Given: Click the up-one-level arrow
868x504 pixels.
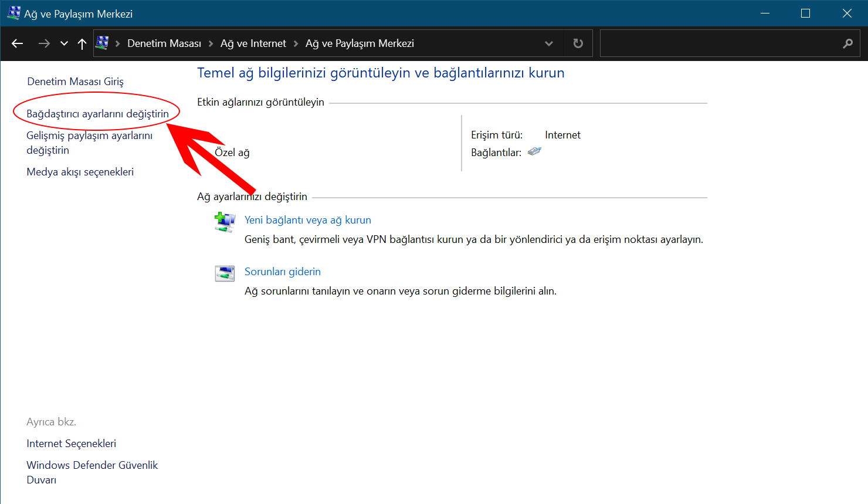Looking at the screenshot, I should (x=82, y=43).
